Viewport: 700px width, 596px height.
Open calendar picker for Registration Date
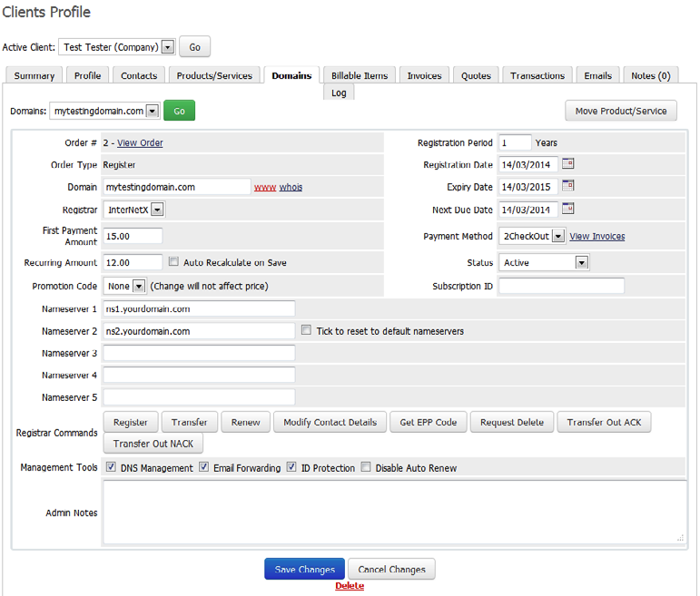coord(567,163)
